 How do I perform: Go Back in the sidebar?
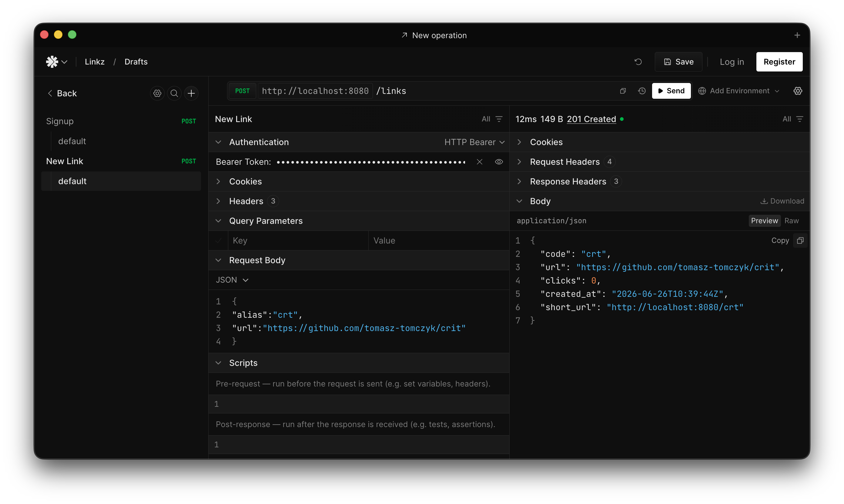click(62, 93)
